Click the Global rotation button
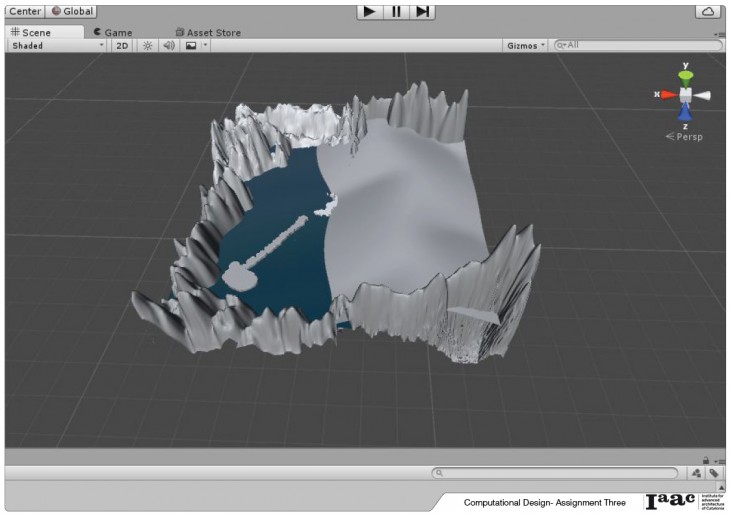This screenshot has height=516, width=730. 71,11
